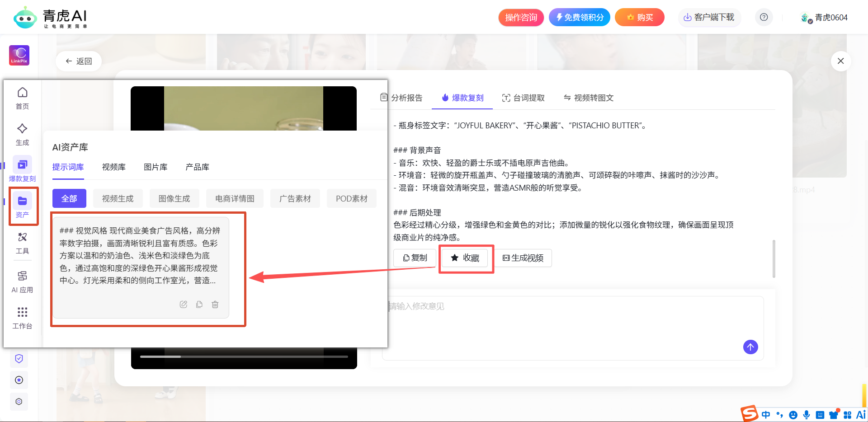Image resolution: width=868 pixels, height=422 pixels.
Task: Click Sogou input method logo
Action: (x=749, y=413)
